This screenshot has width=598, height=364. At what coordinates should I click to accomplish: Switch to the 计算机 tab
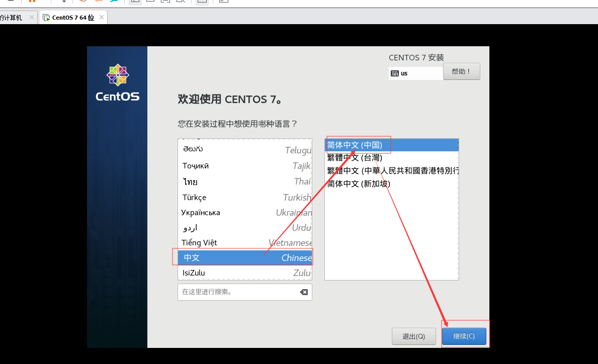point(18,18)
